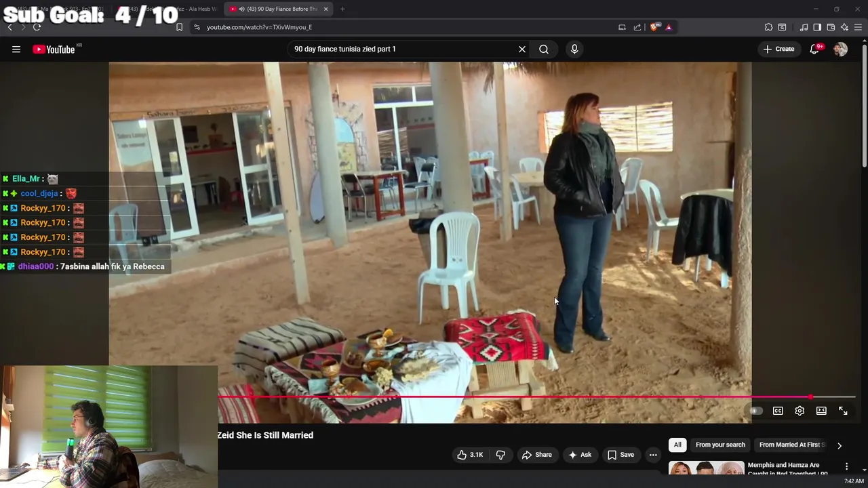Start voice search with the microphone
868x488 pixels.
pyautogui.click(x=574, y=49)
